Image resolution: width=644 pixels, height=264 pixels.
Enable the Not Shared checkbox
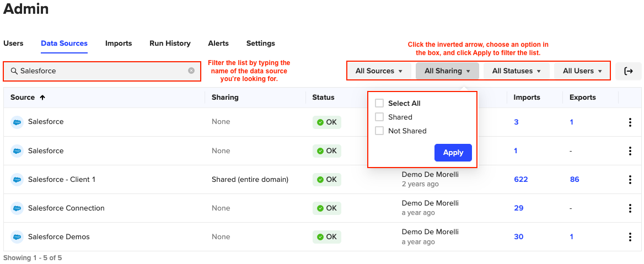point(379,131)
